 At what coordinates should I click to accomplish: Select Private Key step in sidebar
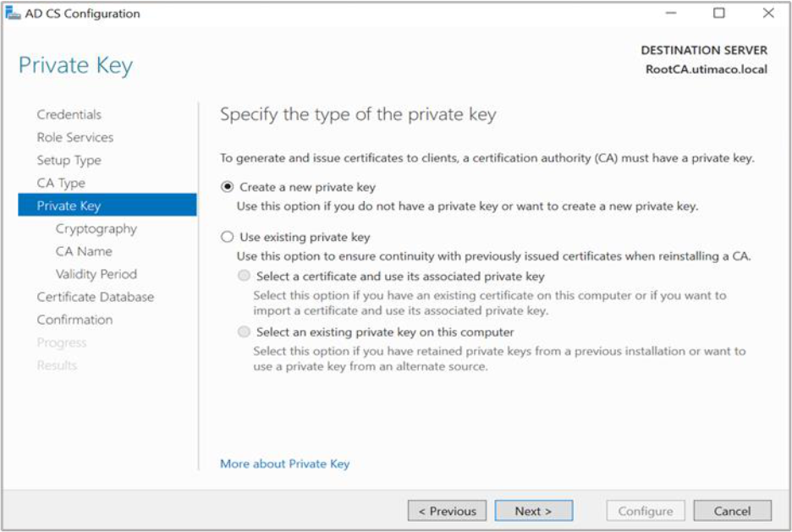[69, 206]
